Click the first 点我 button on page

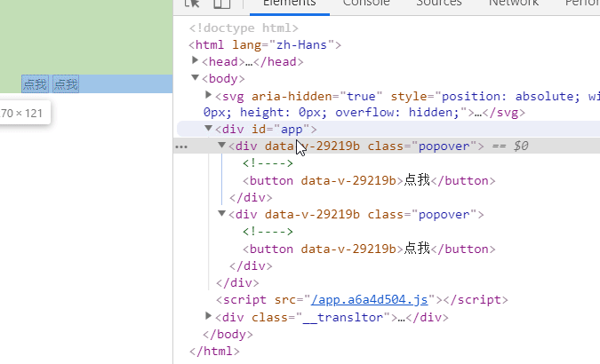coord(35,84)
